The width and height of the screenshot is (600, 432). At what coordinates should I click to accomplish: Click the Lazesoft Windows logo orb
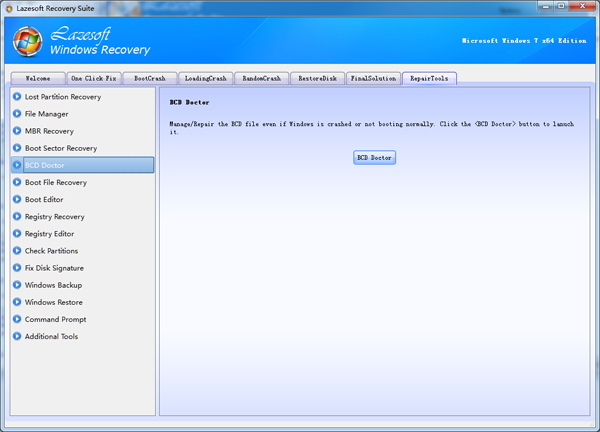tap(28, 41)
